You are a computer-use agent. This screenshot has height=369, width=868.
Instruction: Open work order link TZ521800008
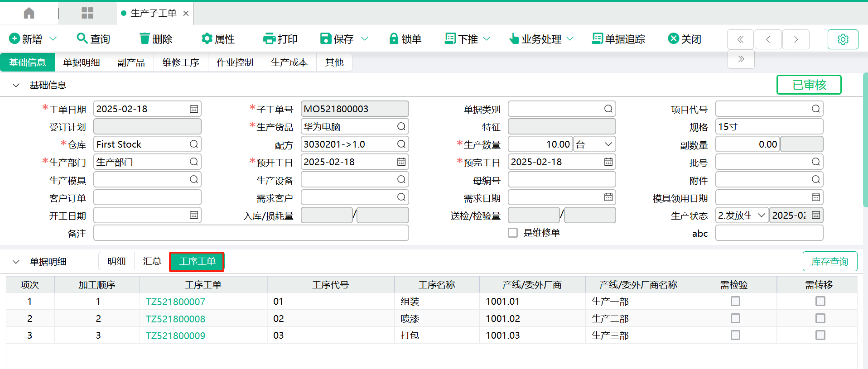click(x=175, y=319)
